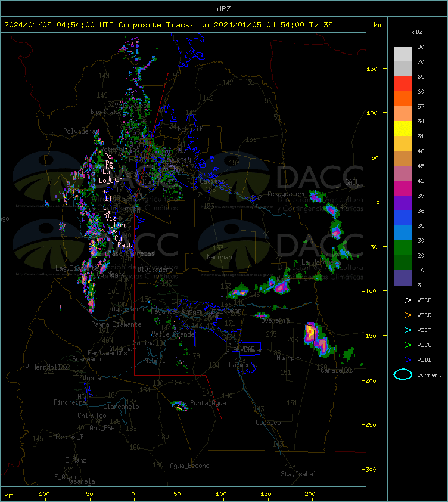Select the yellow swatch between 54 and 51
This screenshot has height=502, width=448.
[x=403, y=128]
